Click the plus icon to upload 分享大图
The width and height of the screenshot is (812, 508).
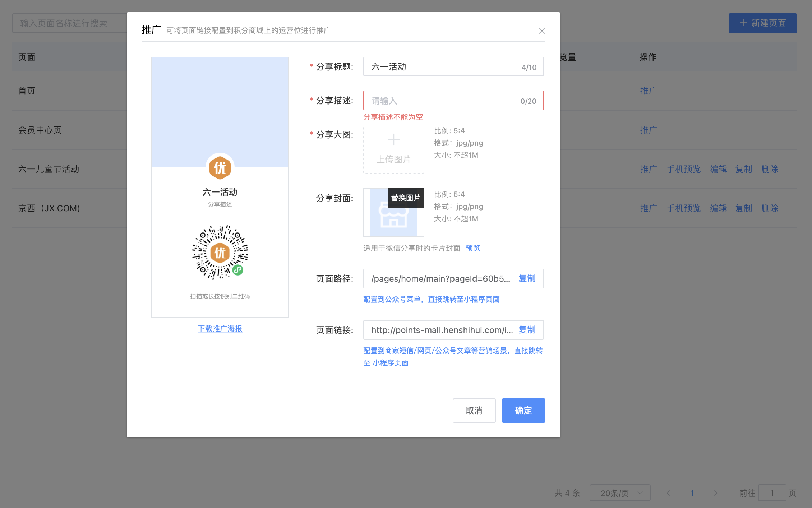(x=393, y=140)
